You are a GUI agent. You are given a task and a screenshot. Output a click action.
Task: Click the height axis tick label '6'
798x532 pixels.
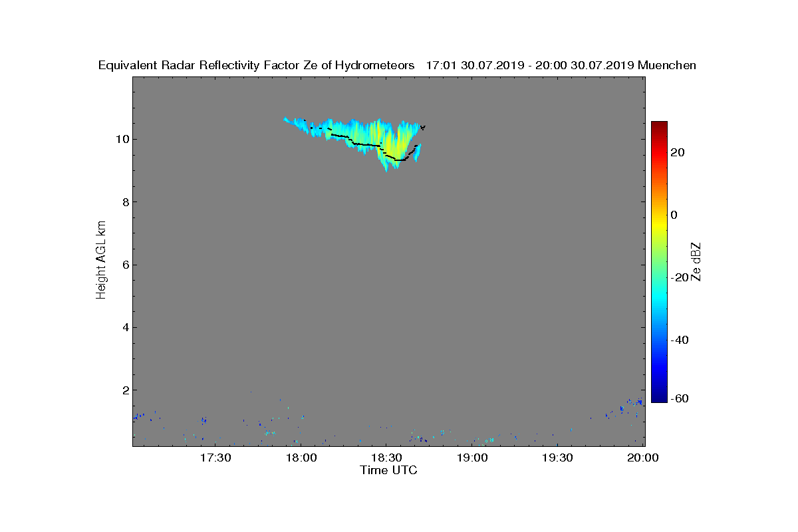coord(124,265)
